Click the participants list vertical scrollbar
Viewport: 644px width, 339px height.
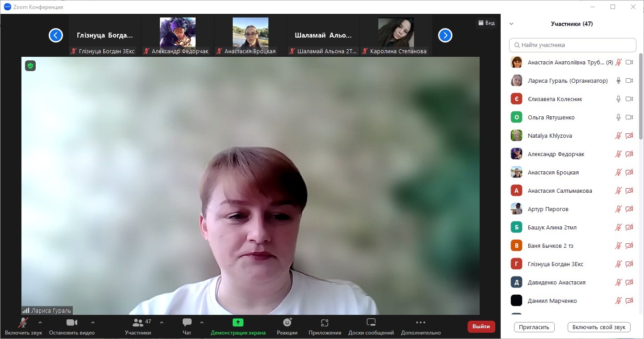(641, 96)
